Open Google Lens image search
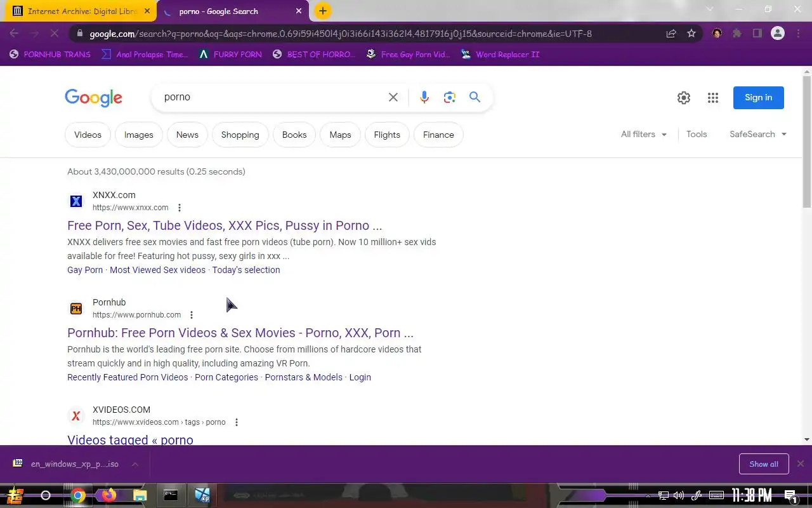Screen dimensions: 812x508 [x=450, y=97]
